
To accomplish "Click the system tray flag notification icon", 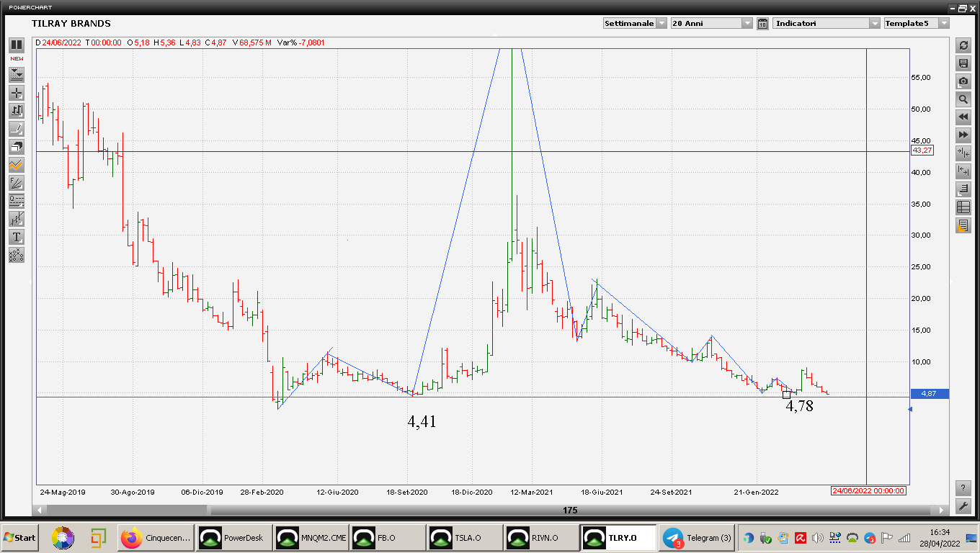I will pyautogui.click(x=887, y=538).
